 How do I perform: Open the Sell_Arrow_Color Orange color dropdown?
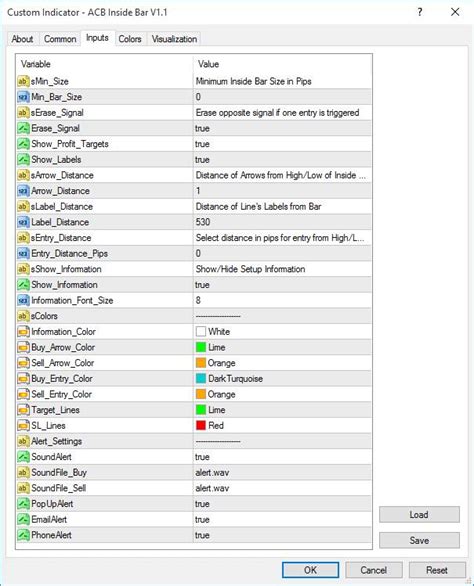[x=283, y=363]
